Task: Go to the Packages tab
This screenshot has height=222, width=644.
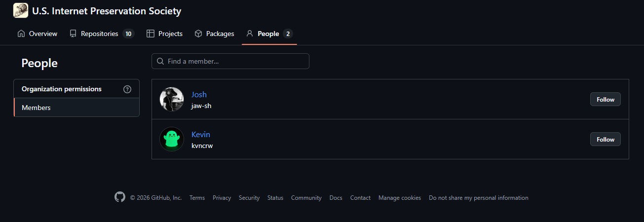Action: [214, 34]
